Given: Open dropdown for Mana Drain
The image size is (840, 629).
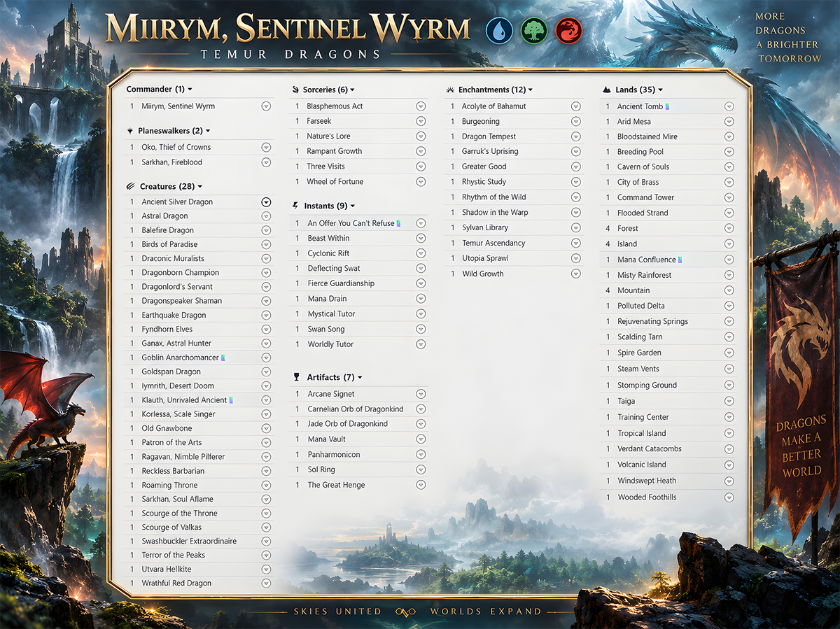Looking at the screenshot, I should coord(421,299).
